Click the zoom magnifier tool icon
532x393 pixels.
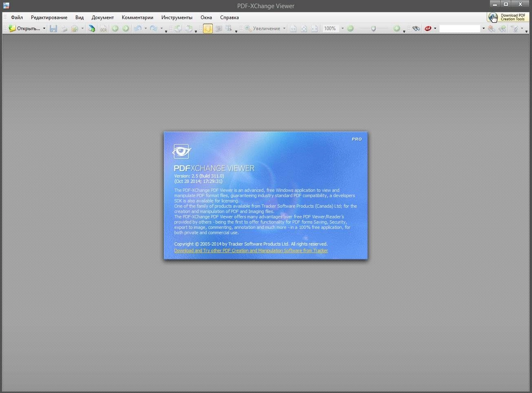coord(248,29)
